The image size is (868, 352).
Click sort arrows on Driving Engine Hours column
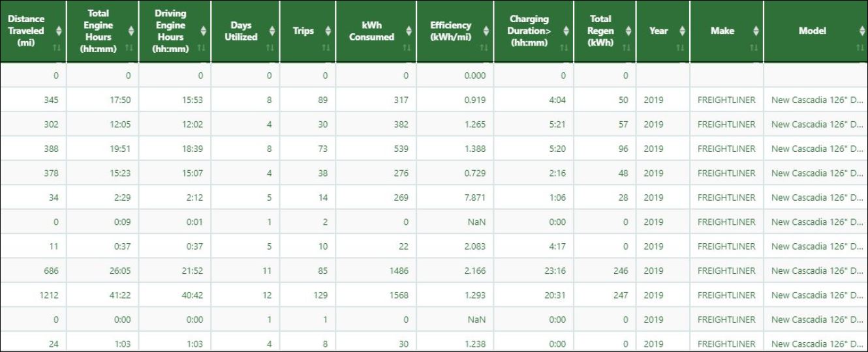(203, 31)
